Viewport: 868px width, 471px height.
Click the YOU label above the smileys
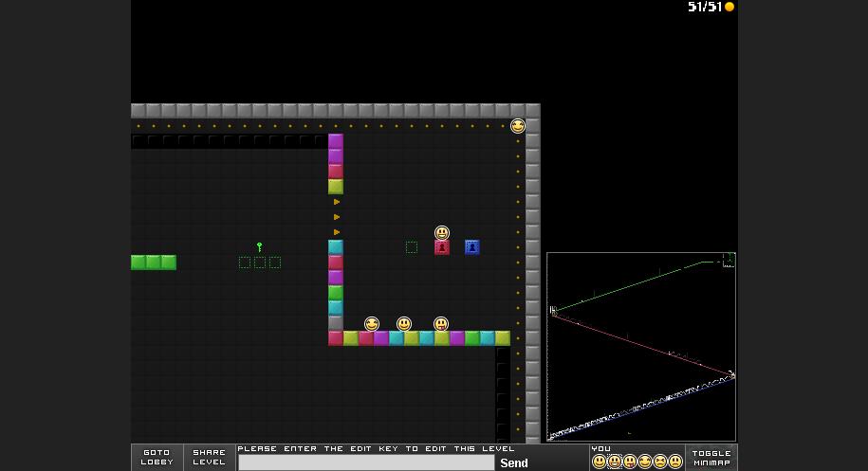[601, 448]
